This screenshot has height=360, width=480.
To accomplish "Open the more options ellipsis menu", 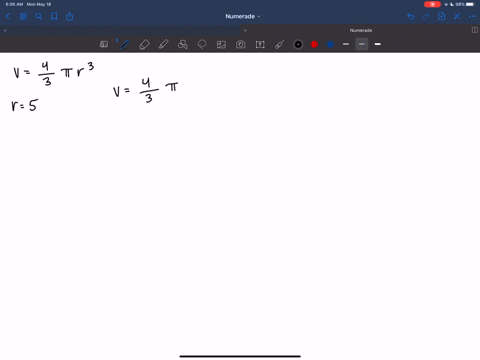I will click(472, 16).
